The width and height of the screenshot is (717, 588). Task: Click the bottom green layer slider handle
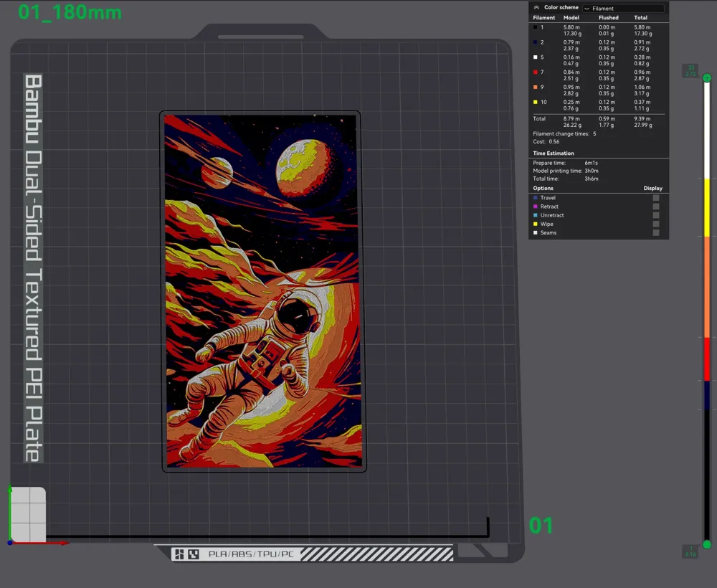tap(707, 544)
